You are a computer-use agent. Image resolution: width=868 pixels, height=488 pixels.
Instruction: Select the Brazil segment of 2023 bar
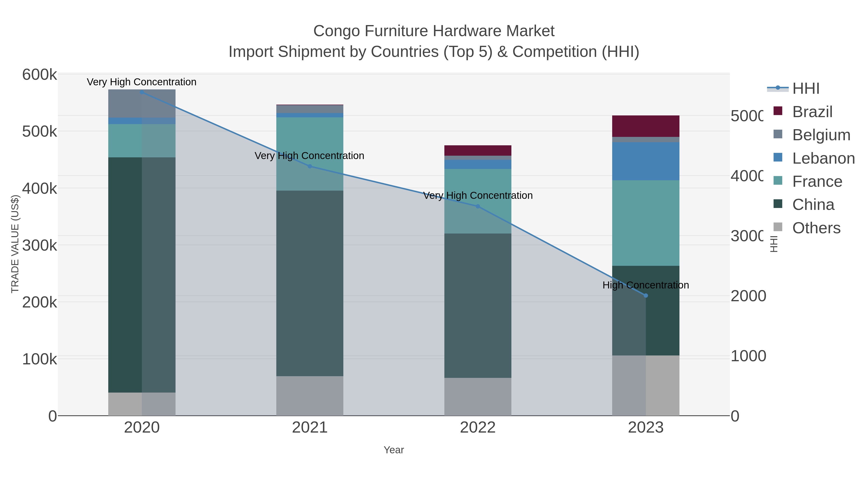pyautogui.click(x=646, y=126)
